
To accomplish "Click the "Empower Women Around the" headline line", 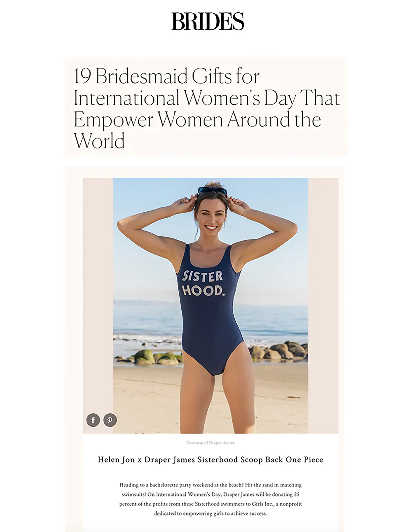I will click(197, 119).
